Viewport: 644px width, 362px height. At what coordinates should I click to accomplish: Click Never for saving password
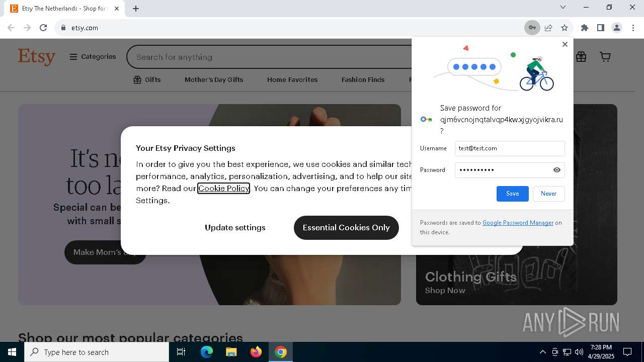[548, 194]
